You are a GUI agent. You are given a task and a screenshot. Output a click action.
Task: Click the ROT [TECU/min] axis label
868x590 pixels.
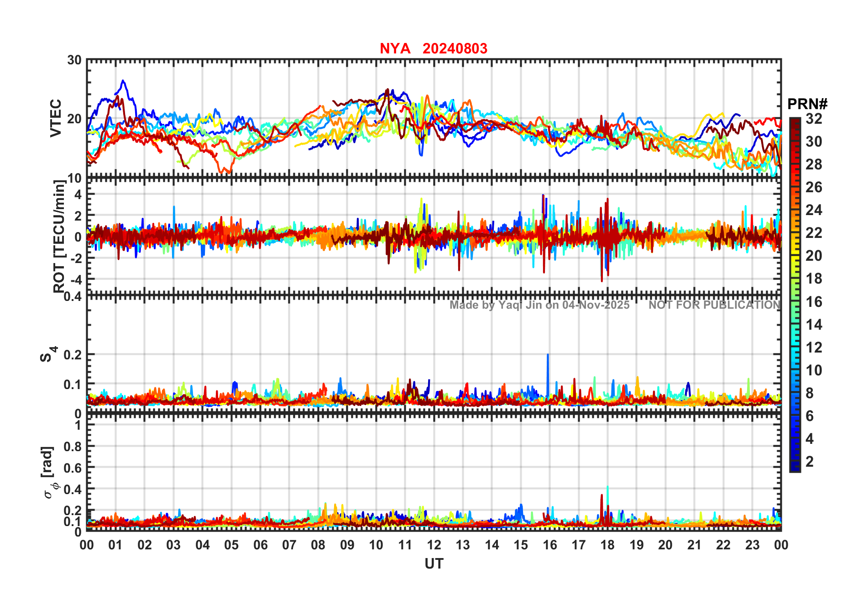tap(59, 237)
